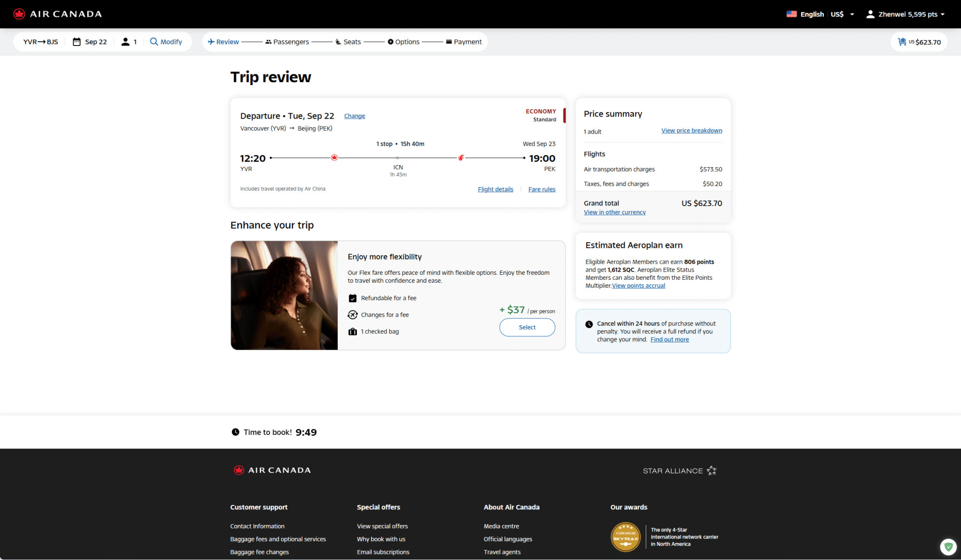Click the clock icon beside Time to book
Image resolution: width=961 pixels, height=560 pixels.
click(235, 432)
